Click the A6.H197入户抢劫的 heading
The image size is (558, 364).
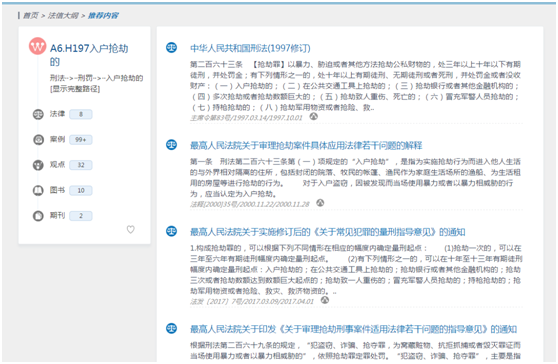coord(89,55)
